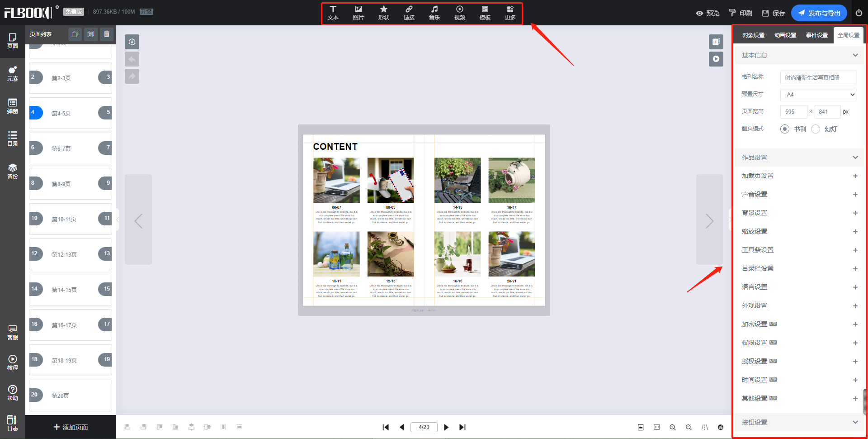Click the redo arrow button

coord(132,76)
